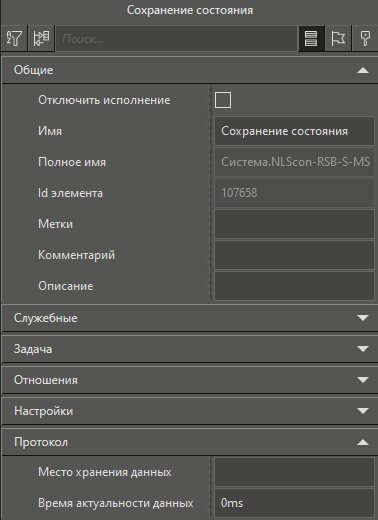Click the flag icon in toolbar

click(338, 39)
